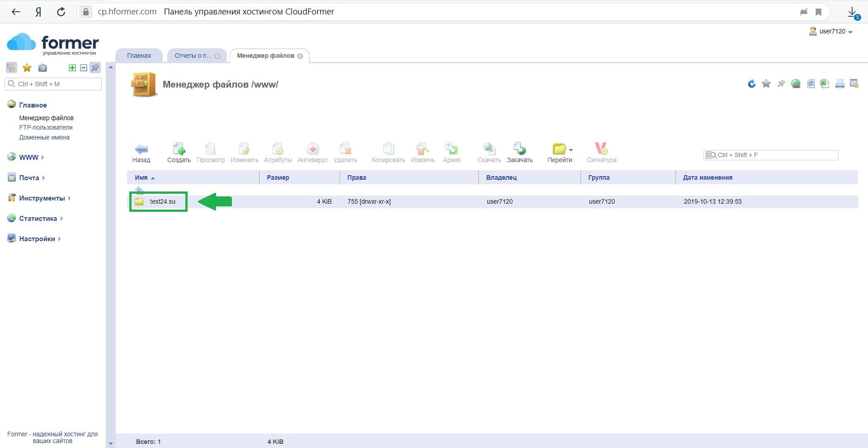Open the Доменные имена link

pyautogui.click(x=44, y=138)
